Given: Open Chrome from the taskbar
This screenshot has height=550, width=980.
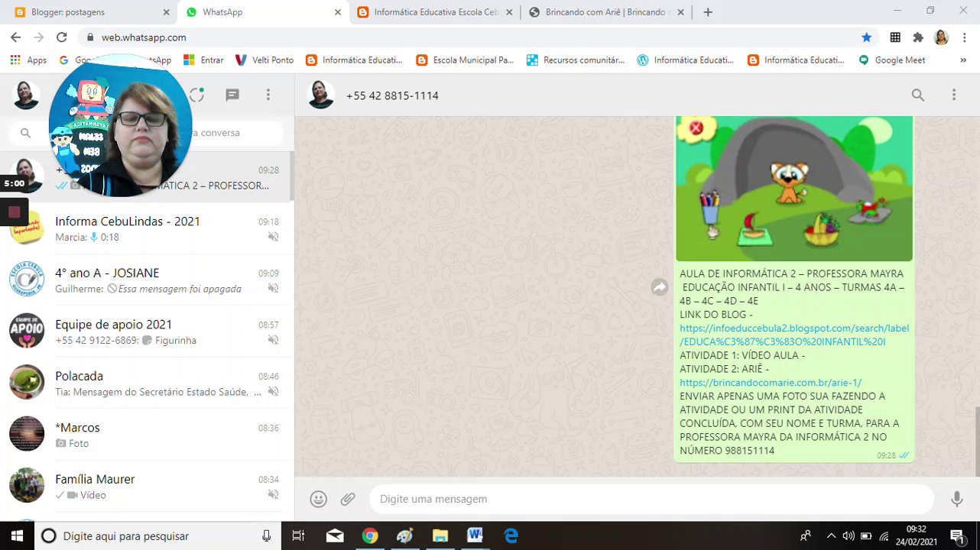Looking at the screenshot, I should click(370, 535).
